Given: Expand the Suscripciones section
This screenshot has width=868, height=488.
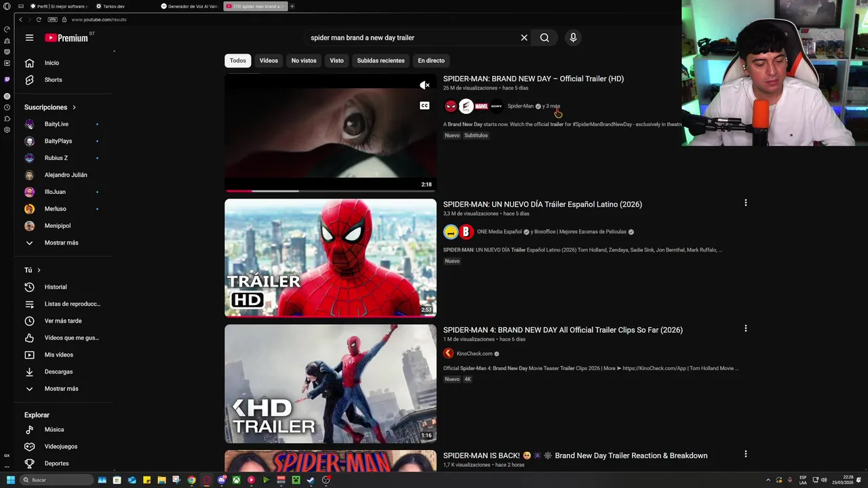Looking at the screenshot, I should [50, 107].
